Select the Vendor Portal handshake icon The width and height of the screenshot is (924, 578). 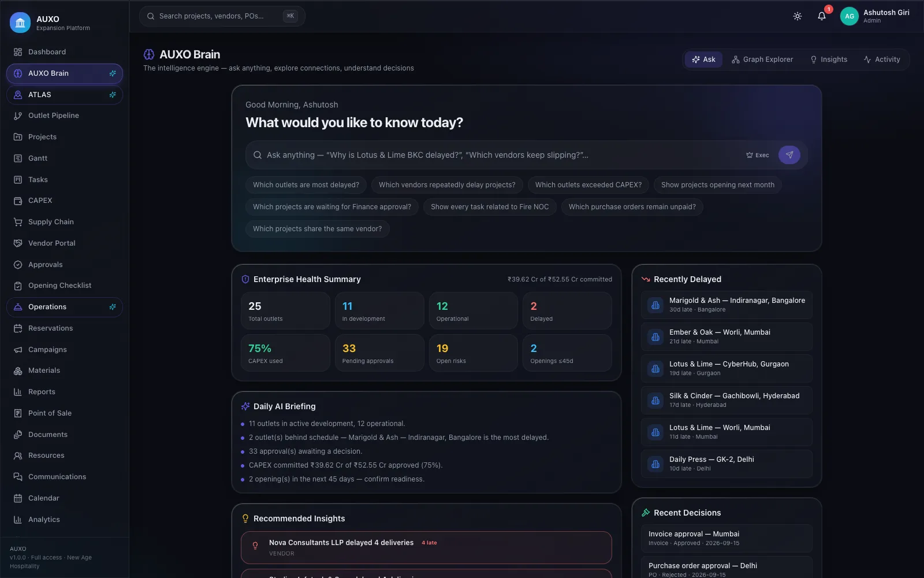tap(18, 243)
